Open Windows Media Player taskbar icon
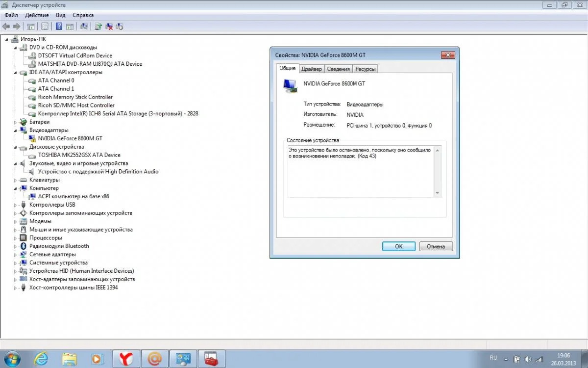 pos(98,359)
